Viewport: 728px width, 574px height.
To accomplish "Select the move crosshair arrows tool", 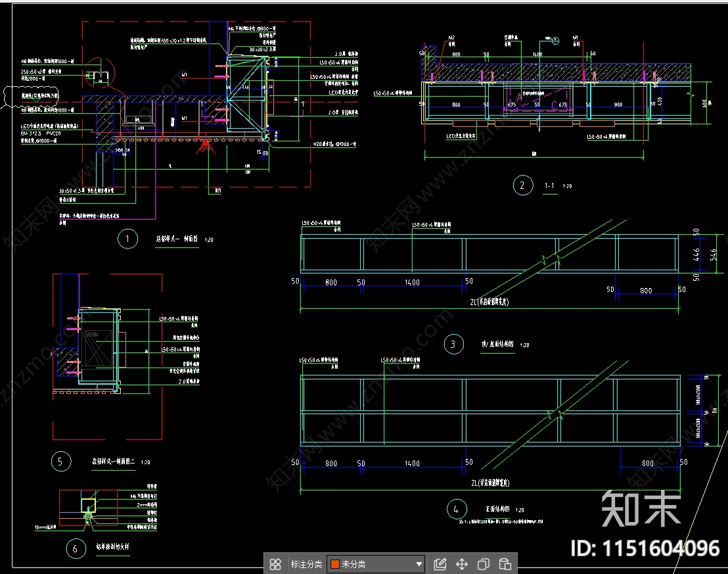I will tap(462, 564).
